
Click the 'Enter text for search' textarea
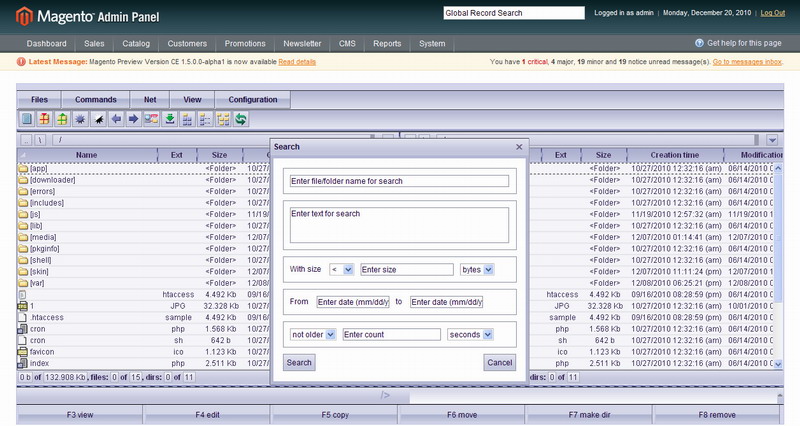399,225
